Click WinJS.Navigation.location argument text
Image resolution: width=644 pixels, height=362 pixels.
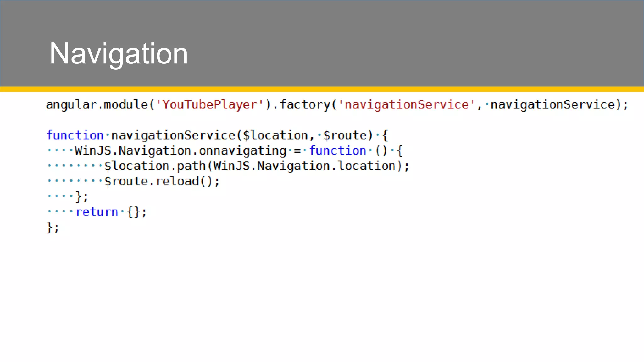(x=304, y=166)
